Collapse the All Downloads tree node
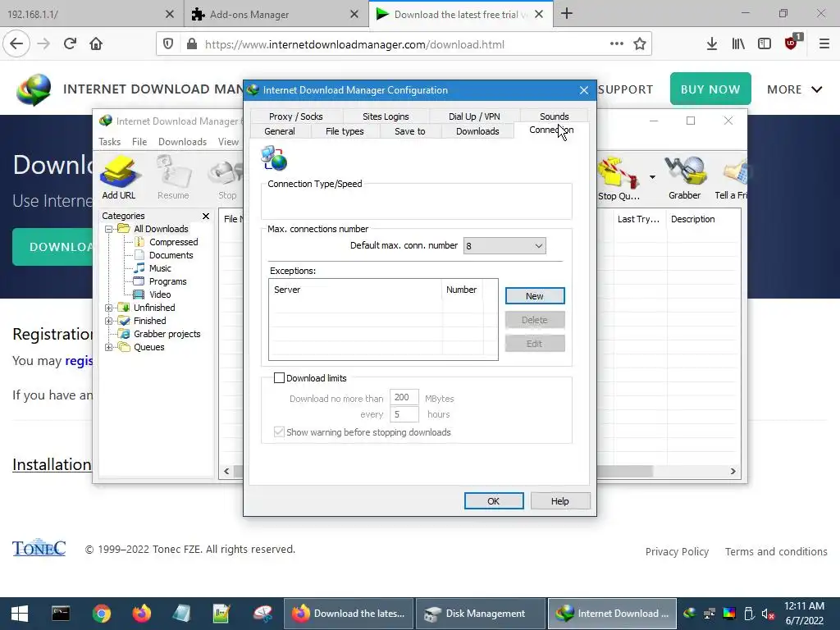840x630 pixels. coord(109,229)
